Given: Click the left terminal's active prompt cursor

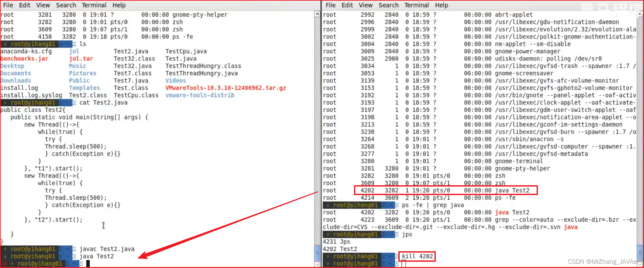Looking at the screenshot, I should [88, 263].
